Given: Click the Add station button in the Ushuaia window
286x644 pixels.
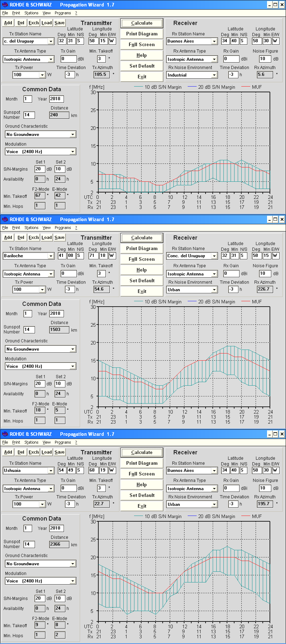Looking at the screenshot, I should tap(8, 452).
